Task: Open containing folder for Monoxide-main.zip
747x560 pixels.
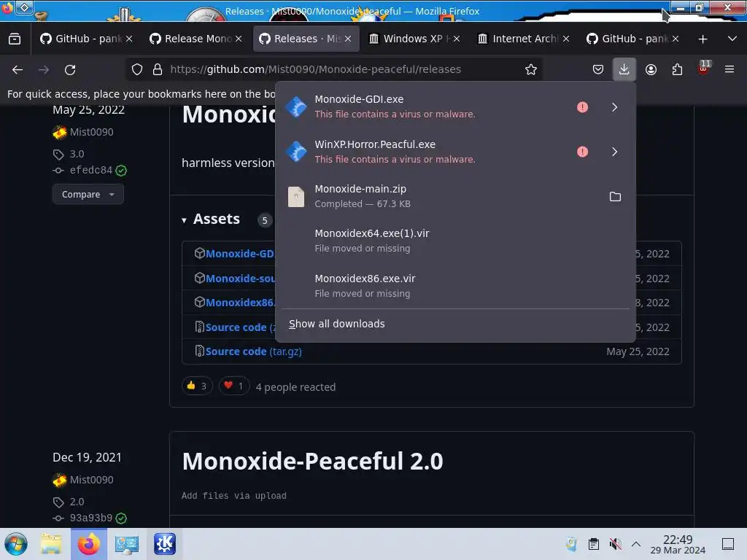Action: click(x=615, y=197)
